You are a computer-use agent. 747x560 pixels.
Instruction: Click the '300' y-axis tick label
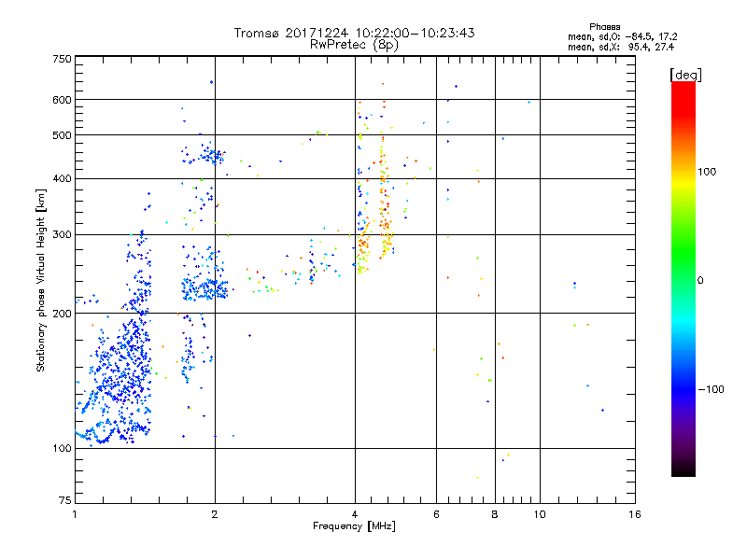63,235
